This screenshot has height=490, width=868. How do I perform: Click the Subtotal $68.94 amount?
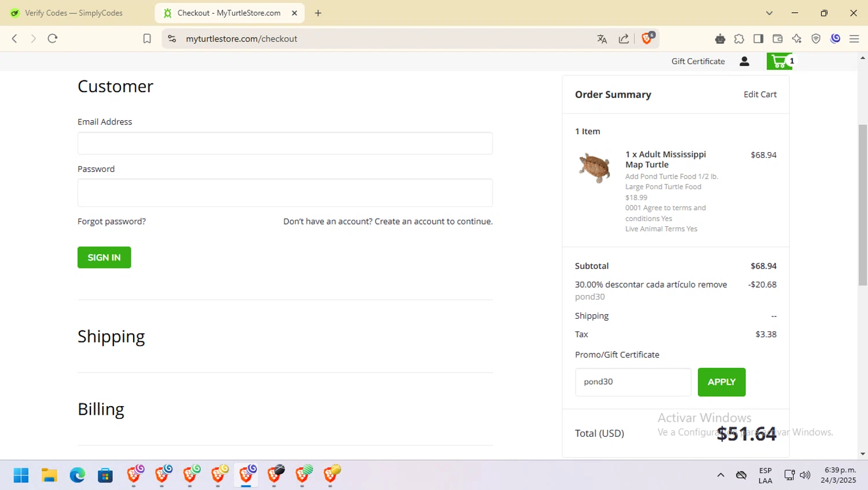[763, 266]
